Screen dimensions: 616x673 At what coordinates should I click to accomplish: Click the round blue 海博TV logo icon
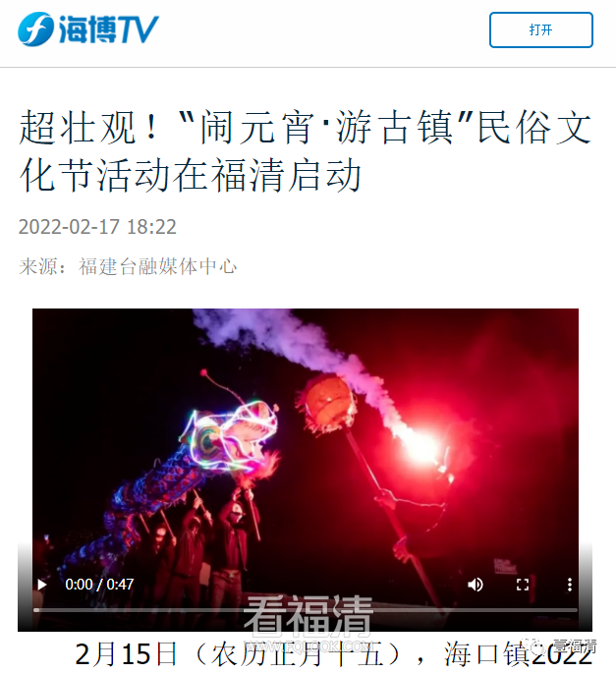point(35,29)
